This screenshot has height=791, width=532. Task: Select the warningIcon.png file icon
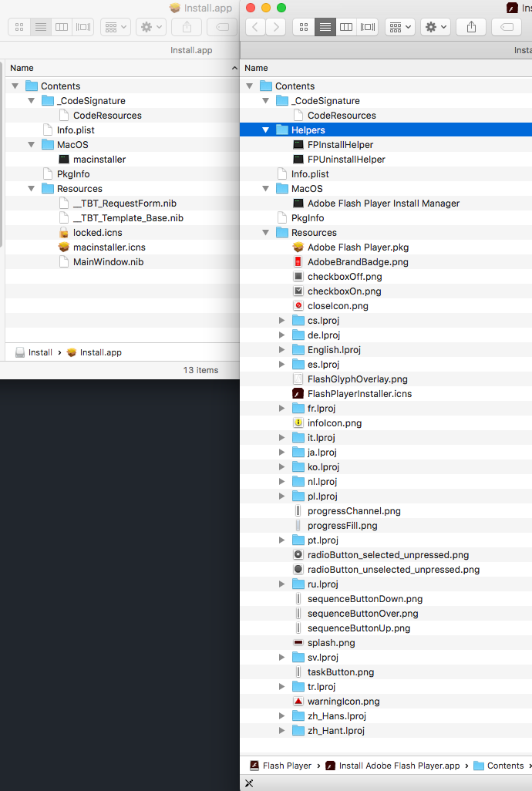point(298,702)
